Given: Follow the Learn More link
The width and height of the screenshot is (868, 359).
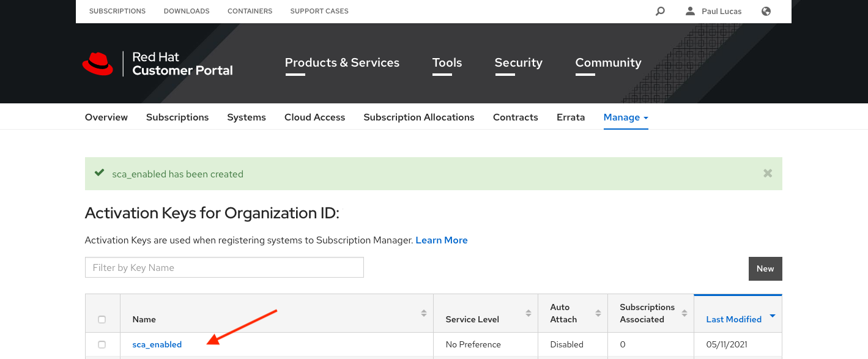Looking at the screenshot, I should coord(442,240).
